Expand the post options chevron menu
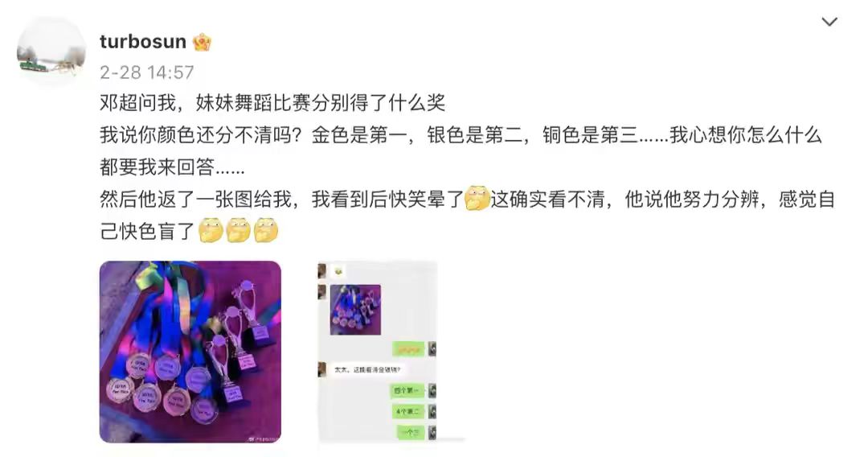The width and height of the screenshot is (868, 457). click(829, 22)
